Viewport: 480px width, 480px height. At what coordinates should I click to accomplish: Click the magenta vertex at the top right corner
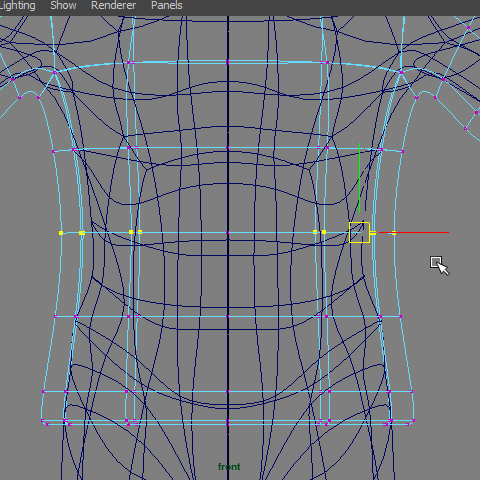point(469,28)
